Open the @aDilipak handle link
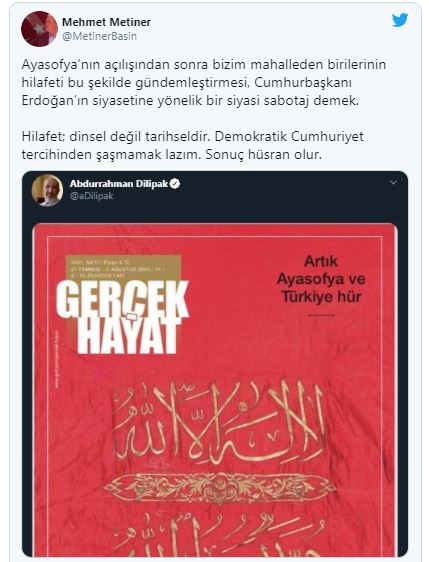 click(92, 196)
